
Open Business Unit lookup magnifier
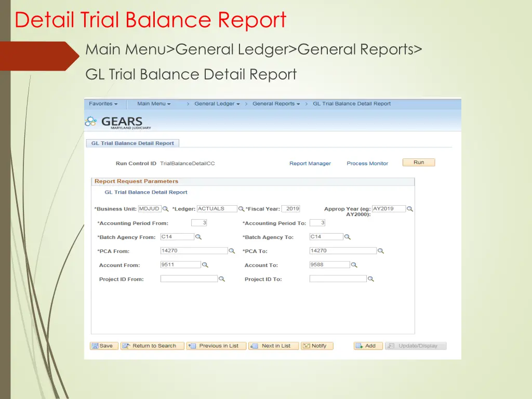coord(166,209)
